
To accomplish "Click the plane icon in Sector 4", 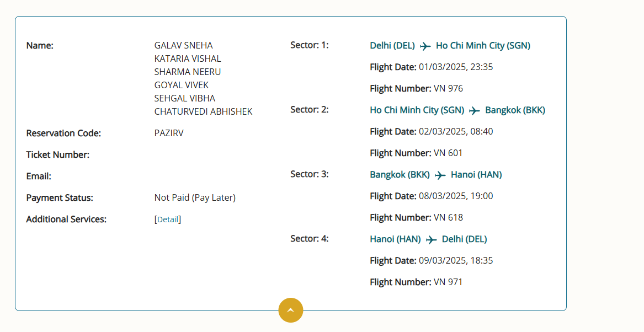I will (x=431, y=240).
